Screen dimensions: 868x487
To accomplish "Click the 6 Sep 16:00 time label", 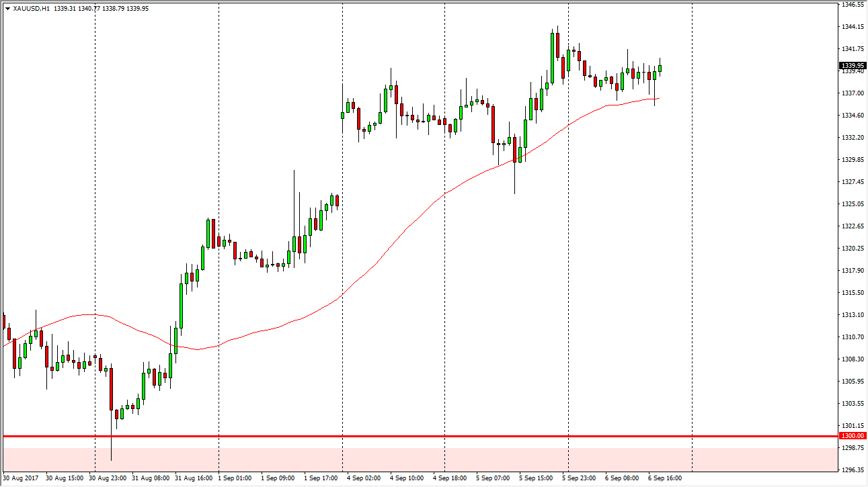I will tap(664, 478).
